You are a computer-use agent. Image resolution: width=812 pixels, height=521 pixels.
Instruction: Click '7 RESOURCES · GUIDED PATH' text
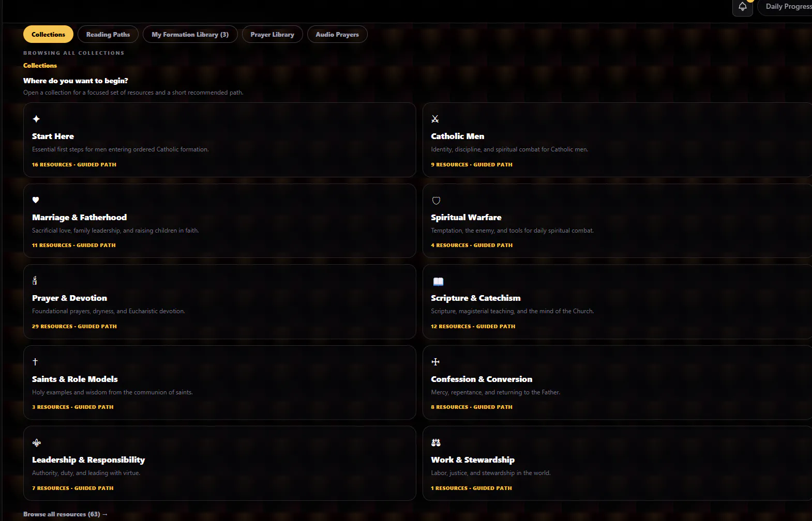(x=72, y=488)
